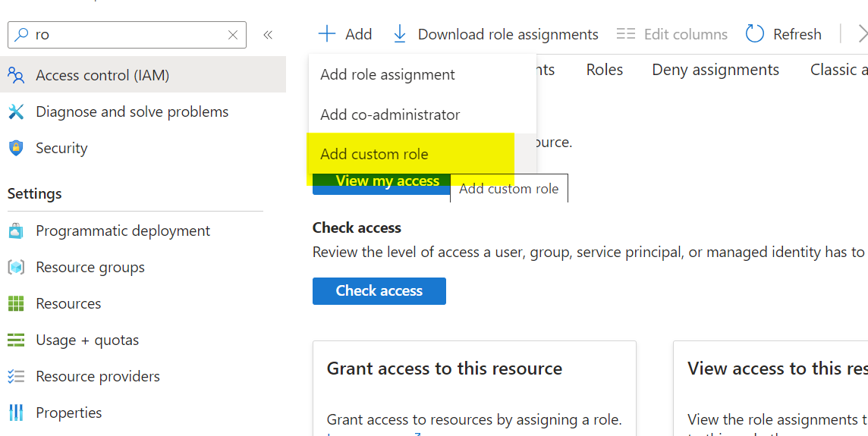The width and height of the screenshot is (868, 436).
Task: Collapse the sidebar with double-chevron
Action: 268,35
